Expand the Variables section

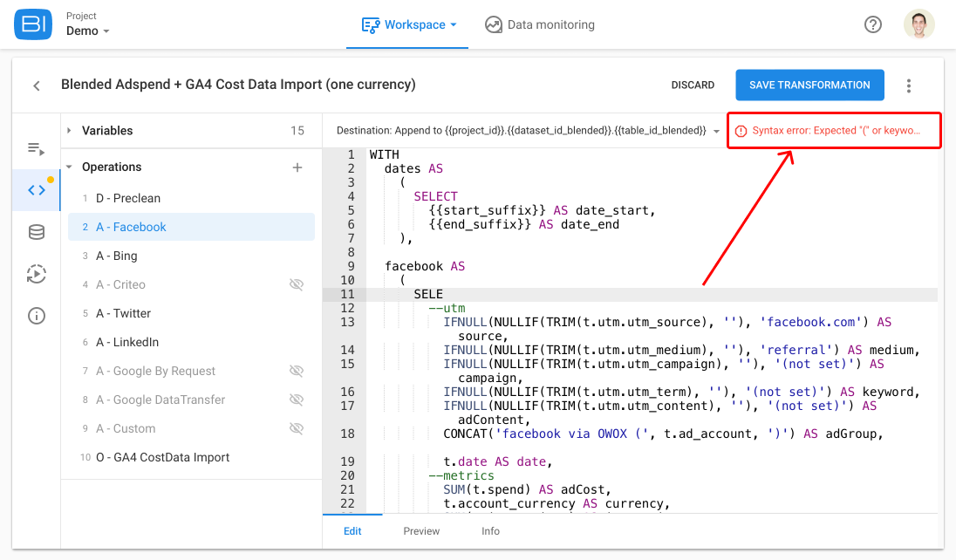[x=69, y=131]
